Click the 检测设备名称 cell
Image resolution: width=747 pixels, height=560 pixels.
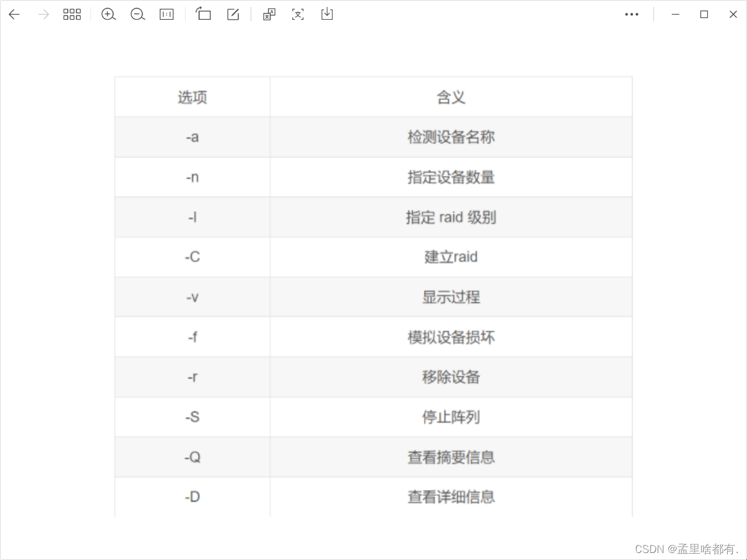[x=451, y=137]
